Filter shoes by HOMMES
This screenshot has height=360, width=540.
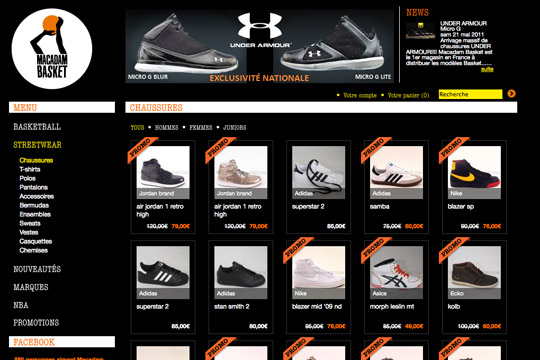[166, 127]
